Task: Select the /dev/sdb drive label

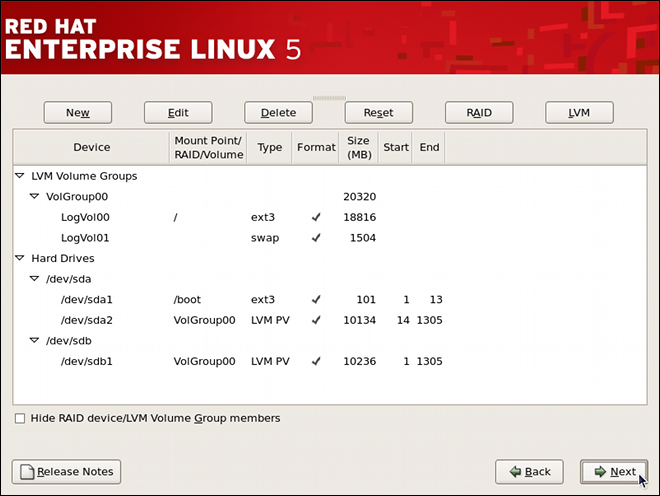Action: (x=69, y=341)
